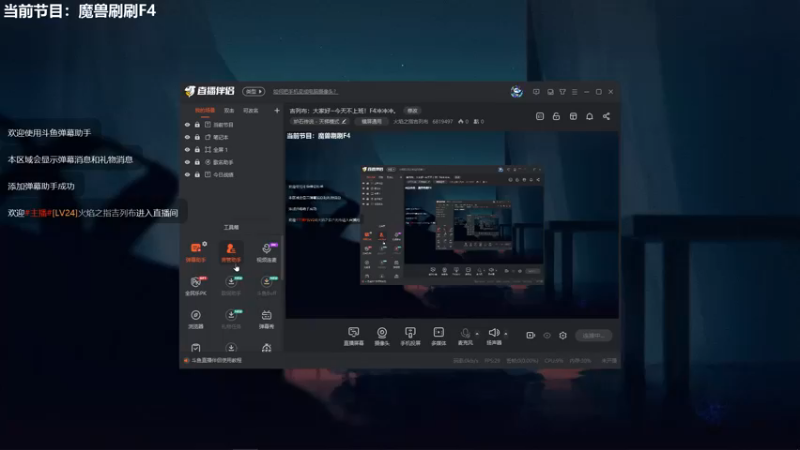Expand microphone options arrow
This screenshot has width=800, height=450.
pyautogui.click(x=477, y=334)
